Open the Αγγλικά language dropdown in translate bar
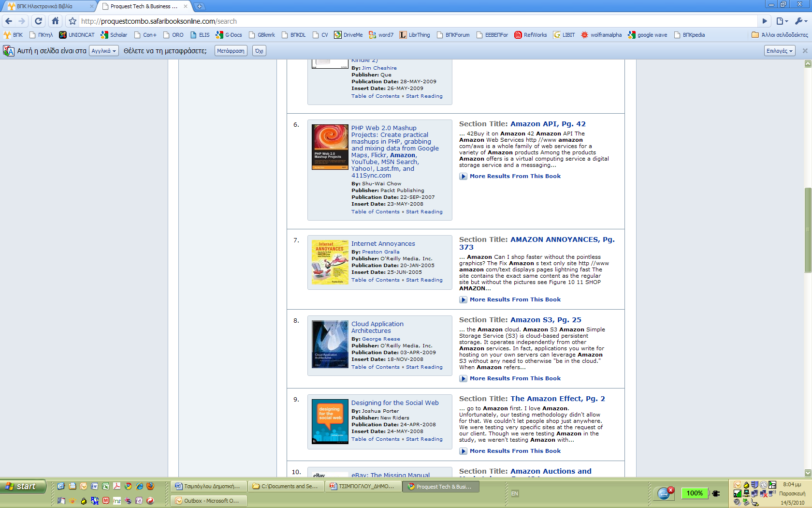The image size is (812, 508). [104, 51]
